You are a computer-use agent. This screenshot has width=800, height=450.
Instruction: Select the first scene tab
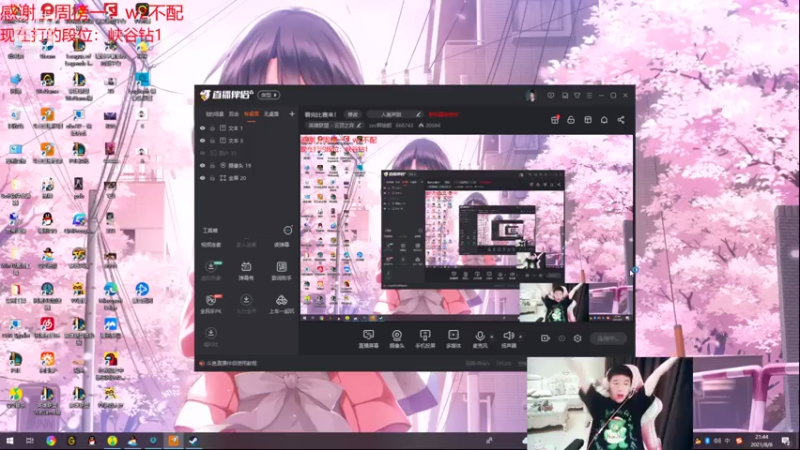[x=214, y=114]
